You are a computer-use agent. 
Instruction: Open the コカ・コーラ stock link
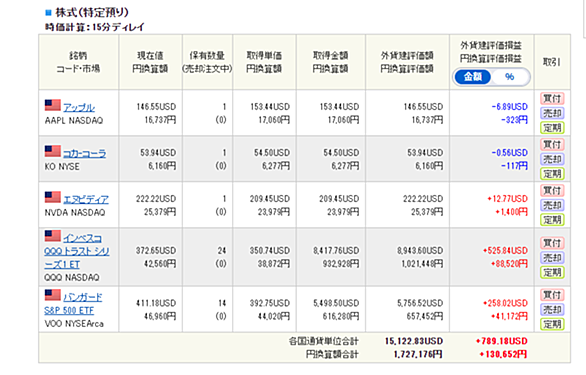tap(84, 153)
